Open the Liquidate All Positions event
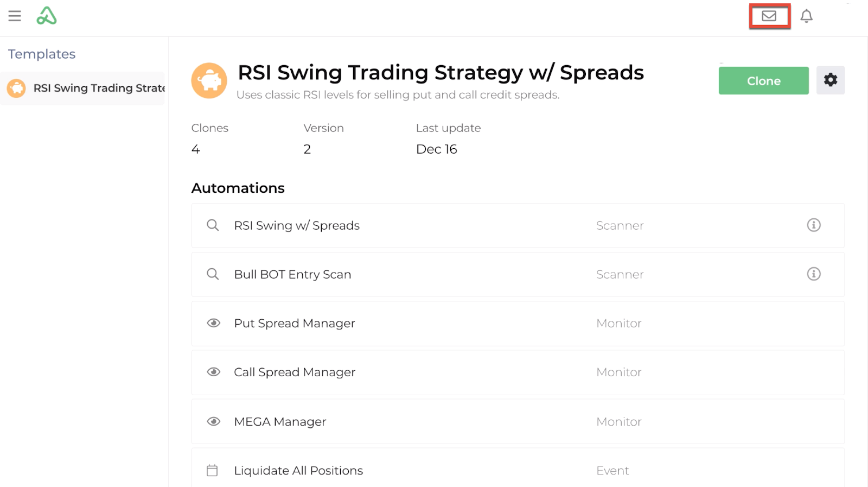Image resolution: width=868 pixels, height=487 pixels. tap(298, 471)
